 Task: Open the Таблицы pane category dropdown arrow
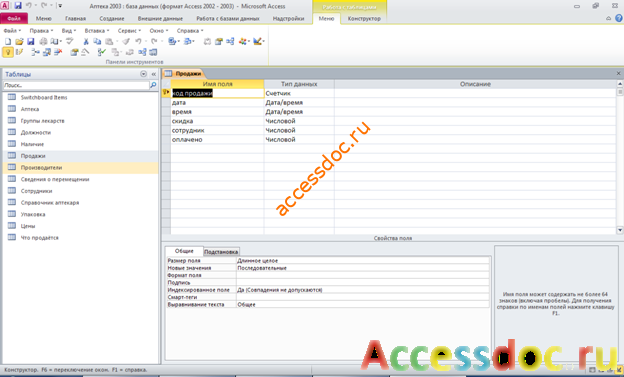coord(144,74)
